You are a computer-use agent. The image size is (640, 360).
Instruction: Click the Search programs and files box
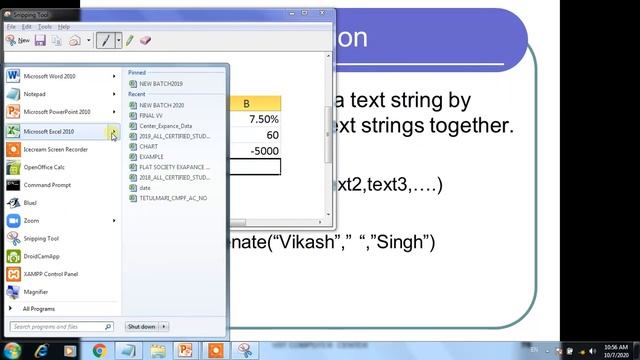point(61,327)
